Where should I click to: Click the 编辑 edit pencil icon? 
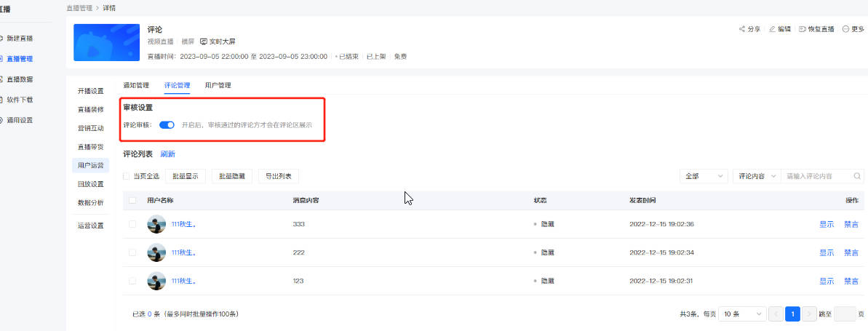[772, 29]
